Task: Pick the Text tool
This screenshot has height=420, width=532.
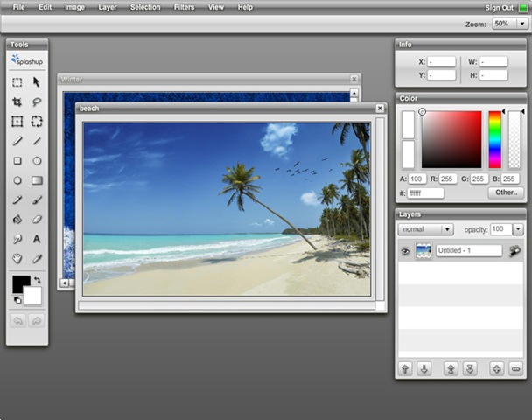Action: coord(37,238)
